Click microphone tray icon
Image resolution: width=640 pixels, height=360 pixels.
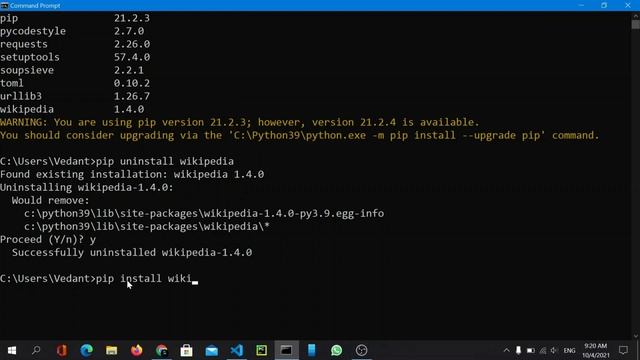tap(518, 350)
